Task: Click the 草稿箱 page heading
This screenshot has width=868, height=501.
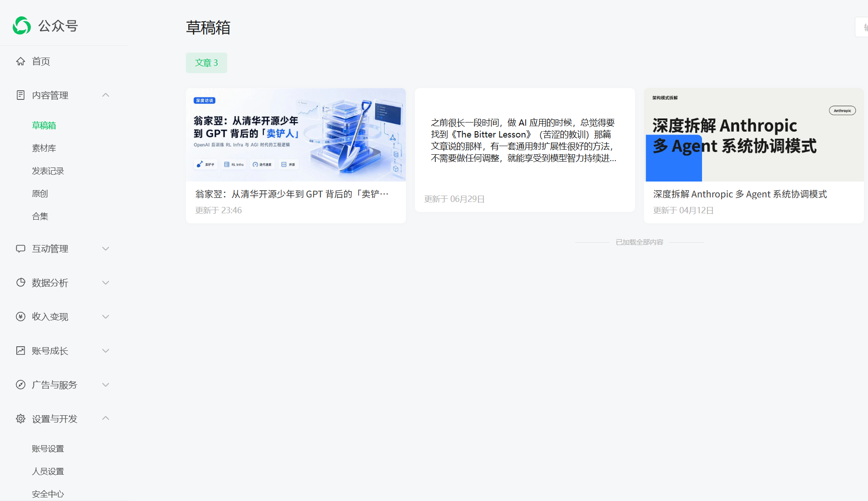Action: [x=208, y=27]
